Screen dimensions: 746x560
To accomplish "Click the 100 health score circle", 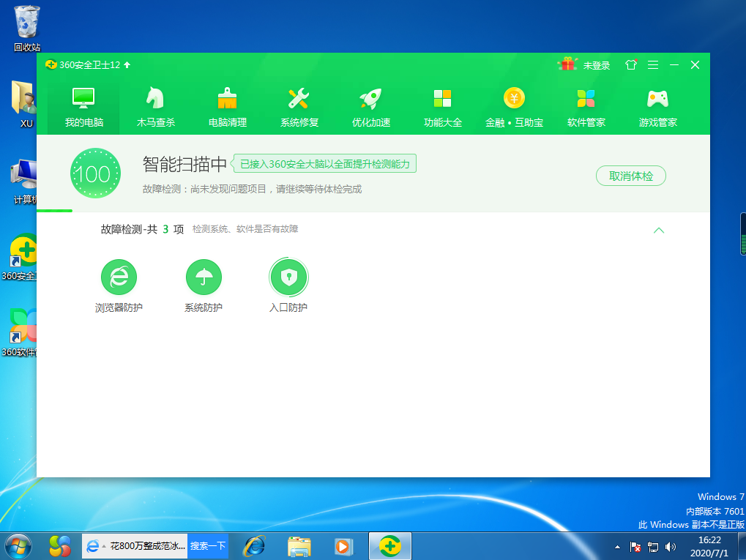I will click(95, 174).
